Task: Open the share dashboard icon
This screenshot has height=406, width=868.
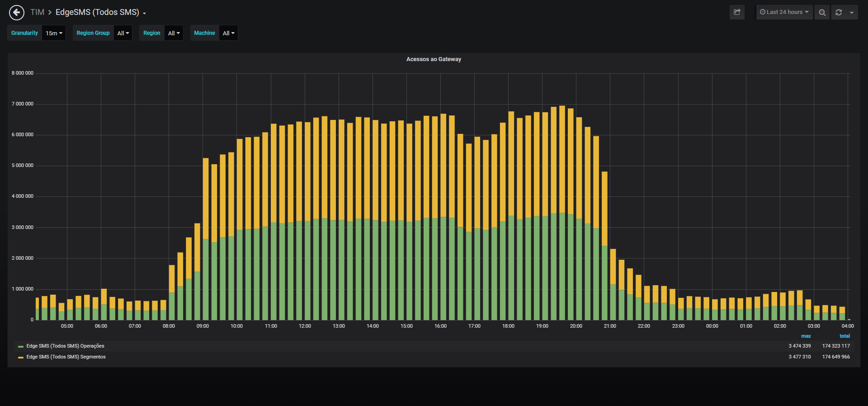Action: pyautogui.click(x=737, y=12)
